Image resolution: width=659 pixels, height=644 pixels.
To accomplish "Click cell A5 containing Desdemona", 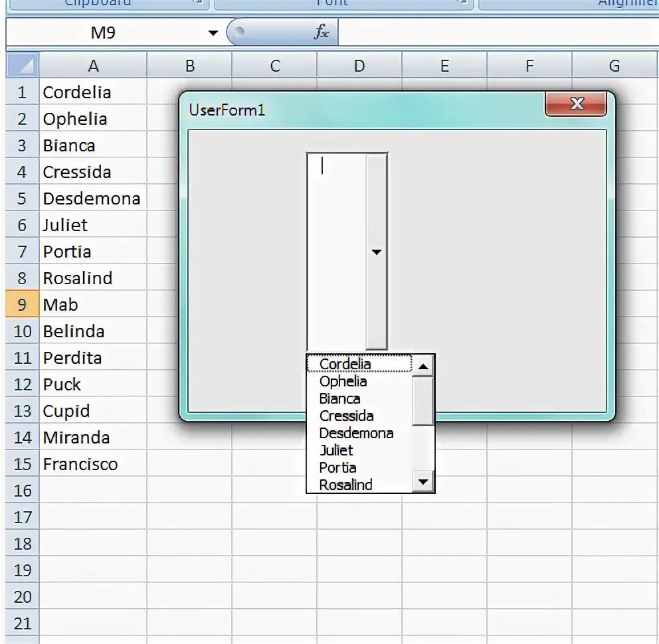I will (93, 198).
